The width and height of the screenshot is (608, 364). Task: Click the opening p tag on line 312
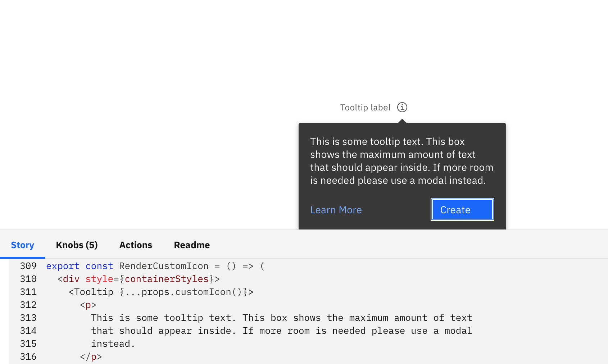point(87,305)
